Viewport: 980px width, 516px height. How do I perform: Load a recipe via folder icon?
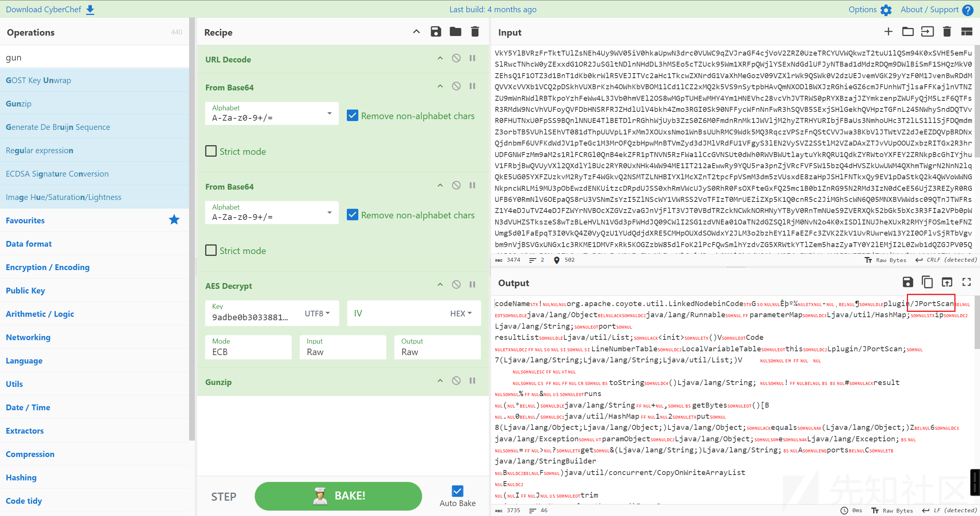tap(456, 32)
